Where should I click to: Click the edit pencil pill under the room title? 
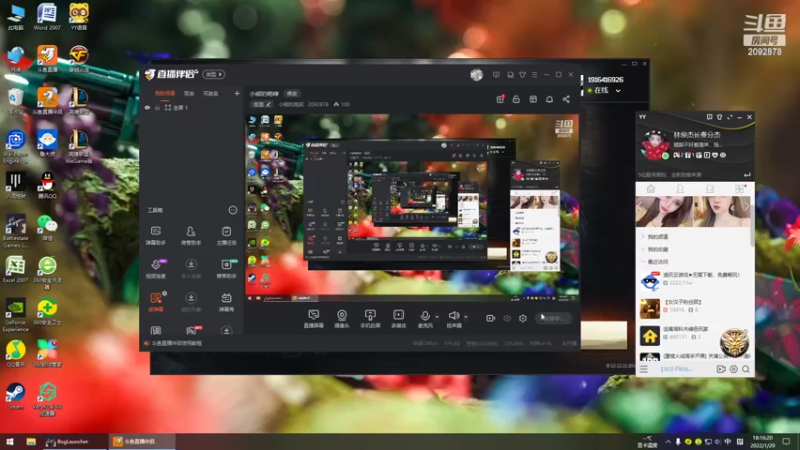pyautogui.click(x=262, y=105)
